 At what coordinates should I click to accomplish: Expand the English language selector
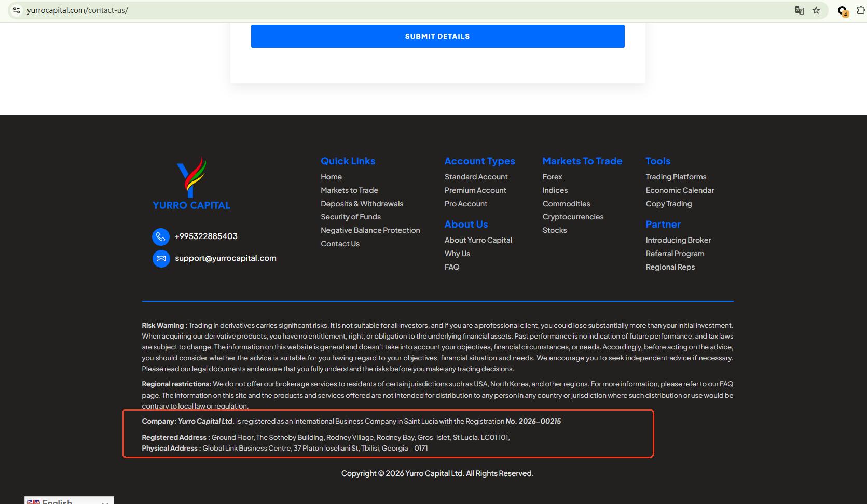[x=69, y=501]
